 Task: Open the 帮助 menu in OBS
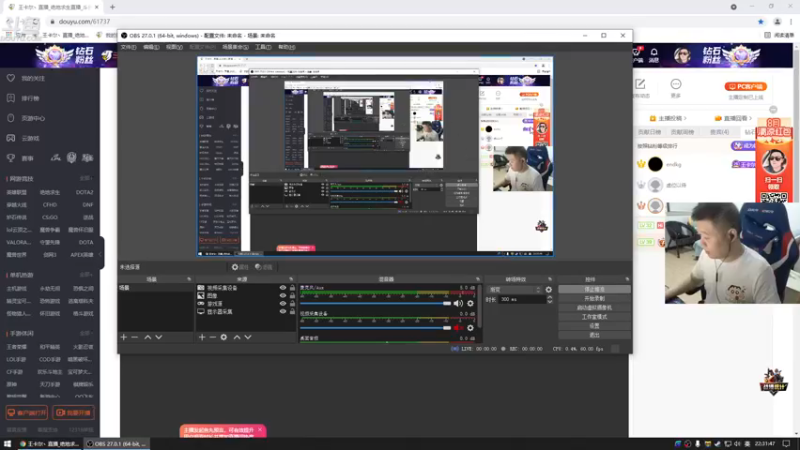click(287, 47)
